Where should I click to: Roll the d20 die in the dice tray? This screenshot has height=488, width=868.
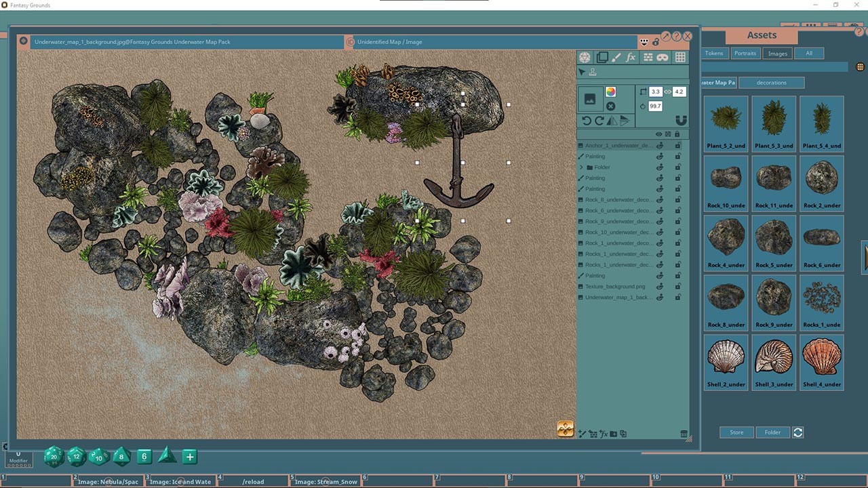tap(53, 457)
